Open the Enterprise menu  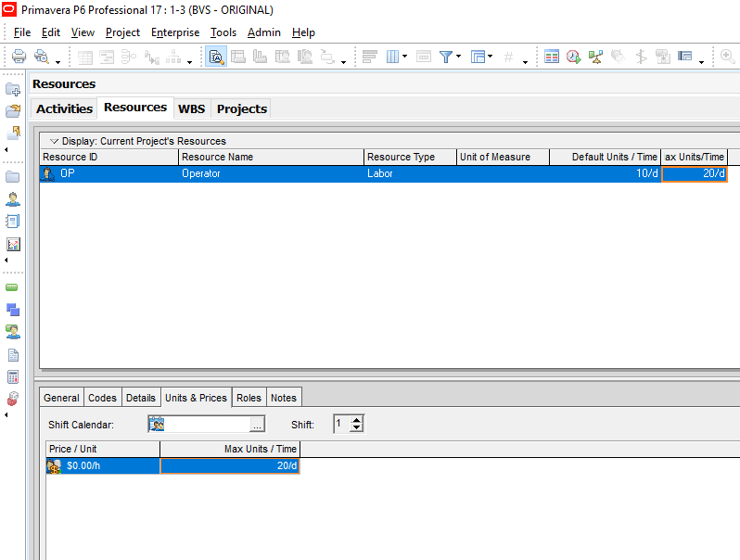tap(175, 32)
